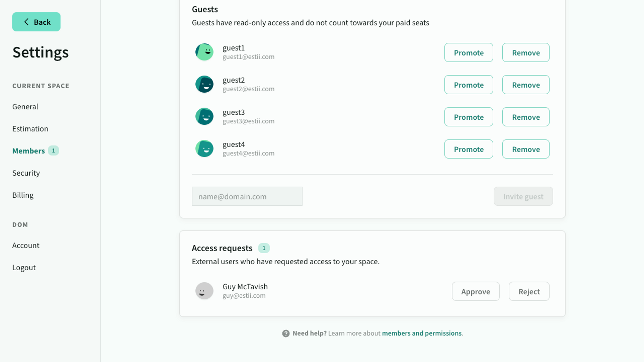Open the Billing section
The height and width of the screenshot is (362, 644).
click(x=23, y=195)
